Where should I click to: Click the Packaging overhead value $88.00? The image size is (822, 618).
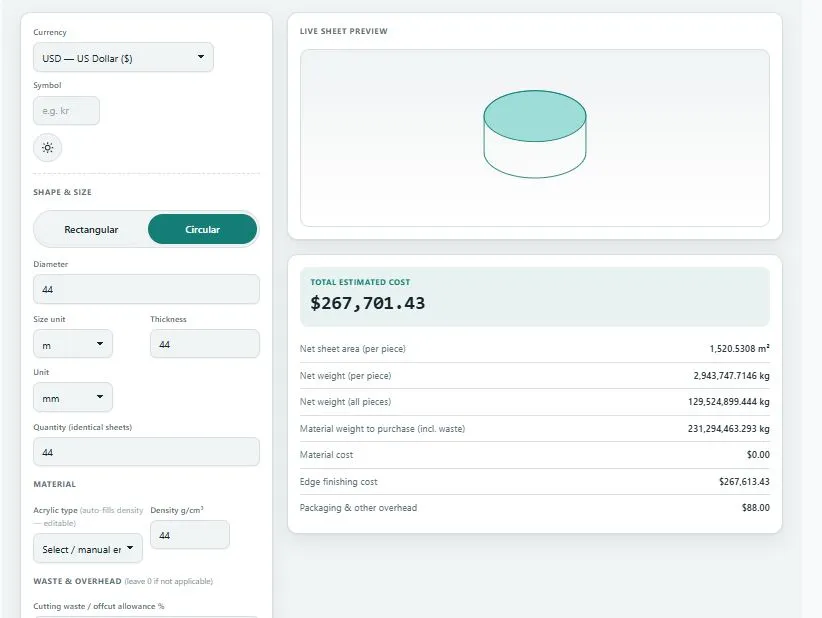[755, 508]
